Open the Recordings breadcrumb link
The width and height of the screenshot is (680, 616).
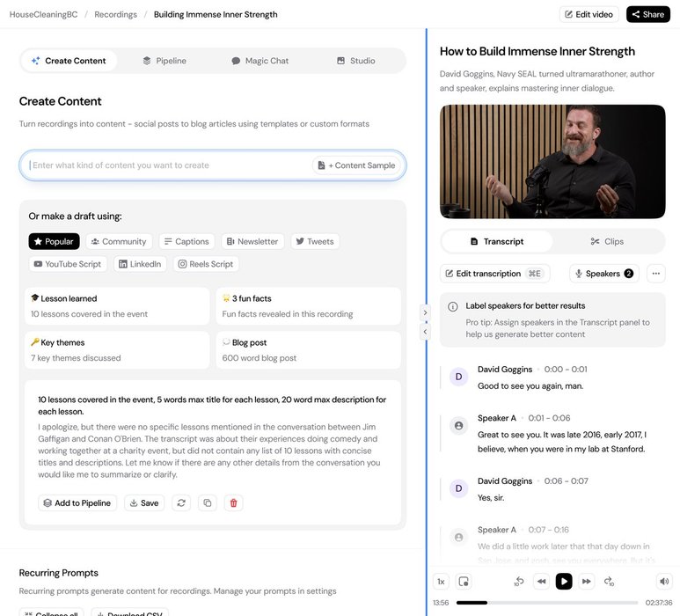coord(115,14)
